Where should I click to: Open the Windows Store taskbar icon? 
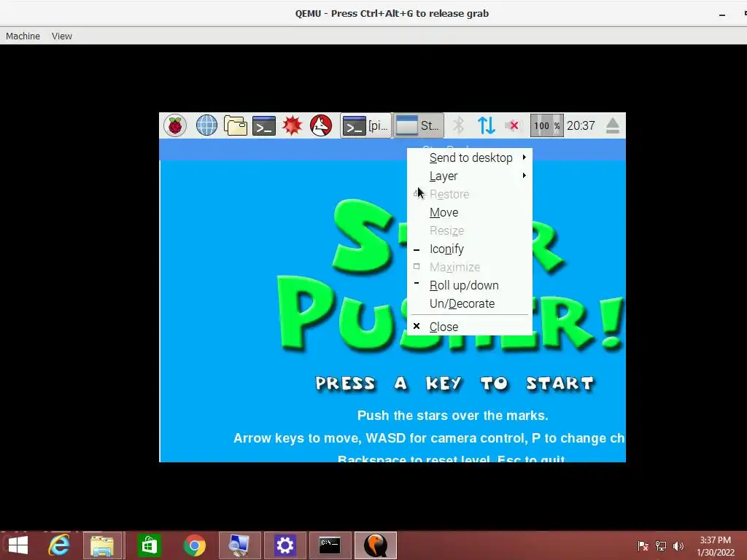point(149,545)
